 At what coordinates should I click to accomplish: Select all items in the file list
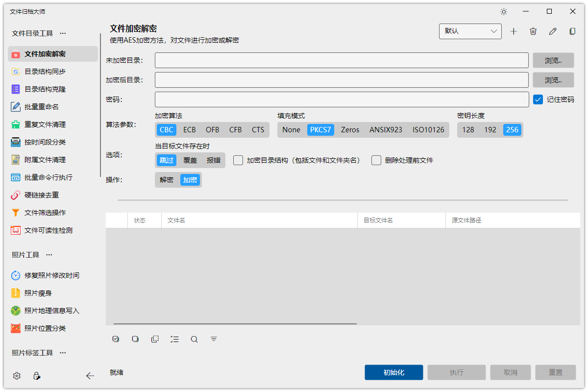click(116, 339)
